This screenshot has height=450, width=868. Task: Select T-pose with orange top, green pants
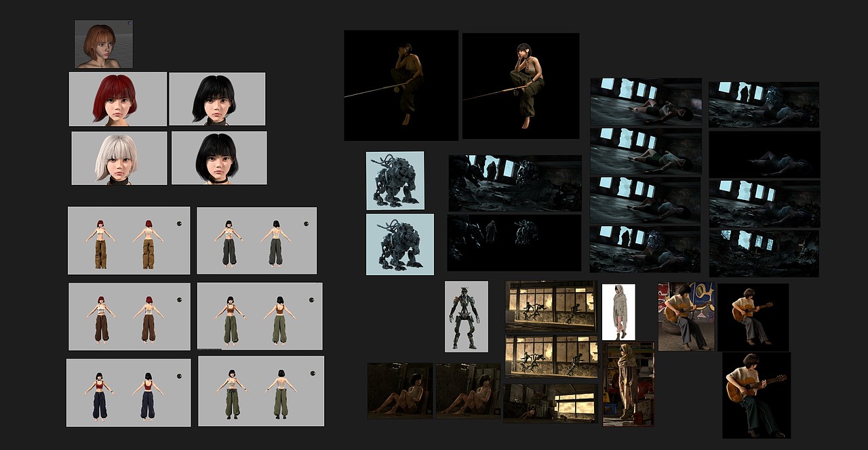pos(260,316)
